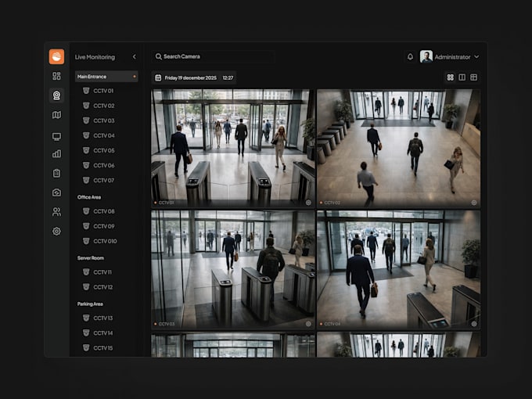Click the orange app logo icon
The height and width of the screenshot is (399, 532).
(56, 56)
